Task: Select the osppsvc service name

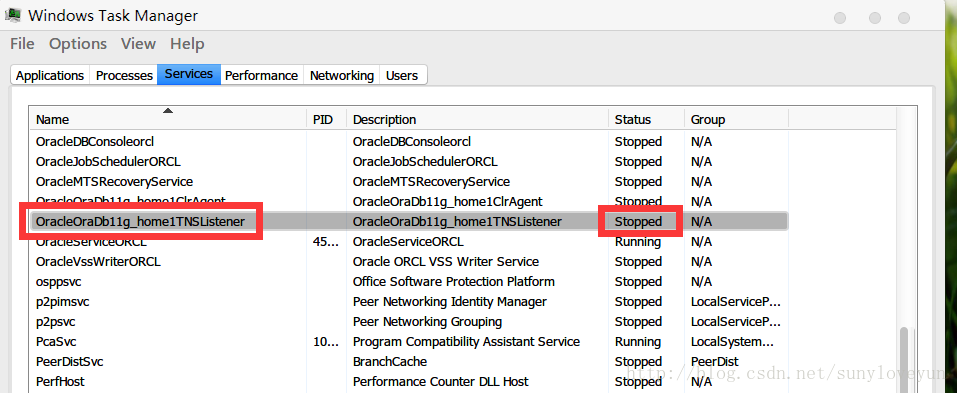Action: tap(58, 282)
